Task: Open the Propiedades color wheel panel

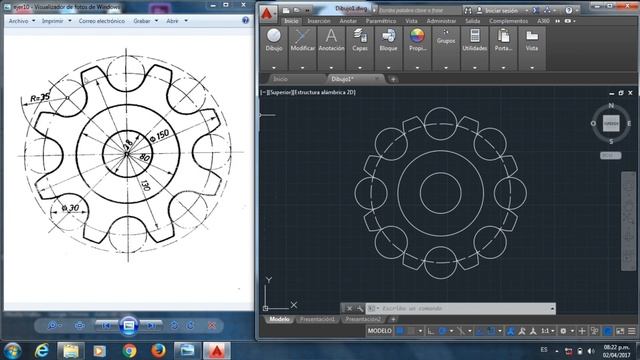Action: (417, 40)
